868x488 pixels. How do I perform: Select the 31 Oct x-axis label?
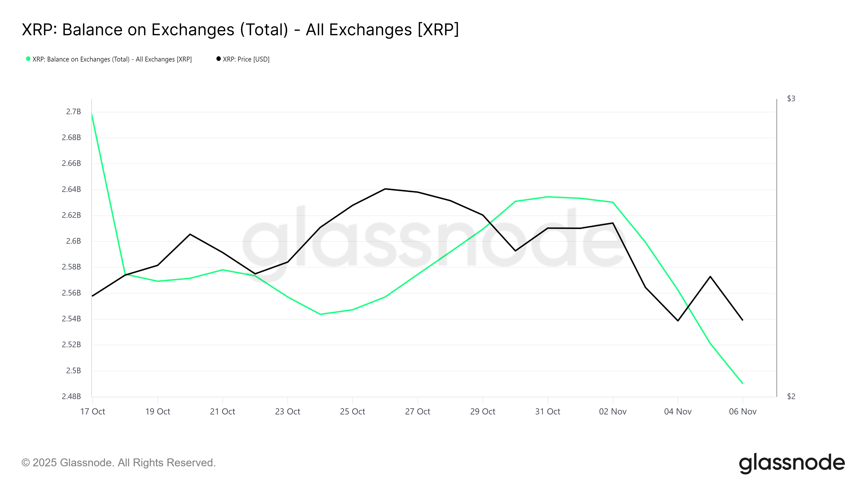[548, 412]
